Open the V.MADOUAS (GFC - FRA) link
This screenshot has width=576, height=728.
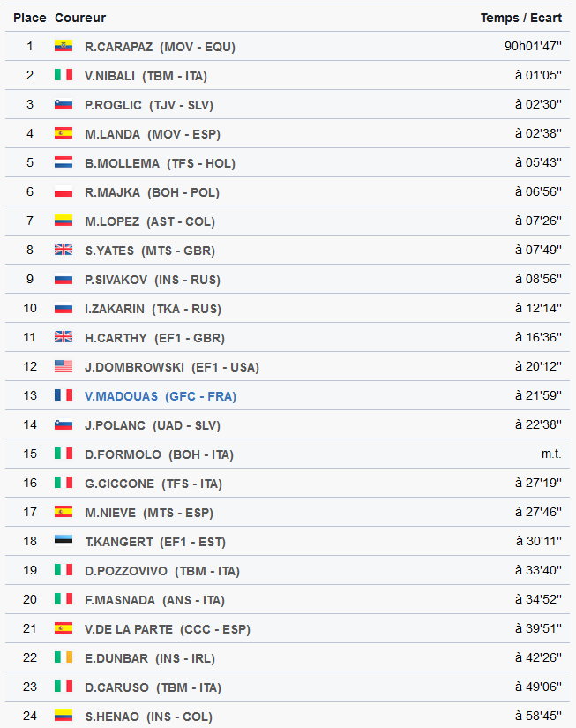point(161,396)
